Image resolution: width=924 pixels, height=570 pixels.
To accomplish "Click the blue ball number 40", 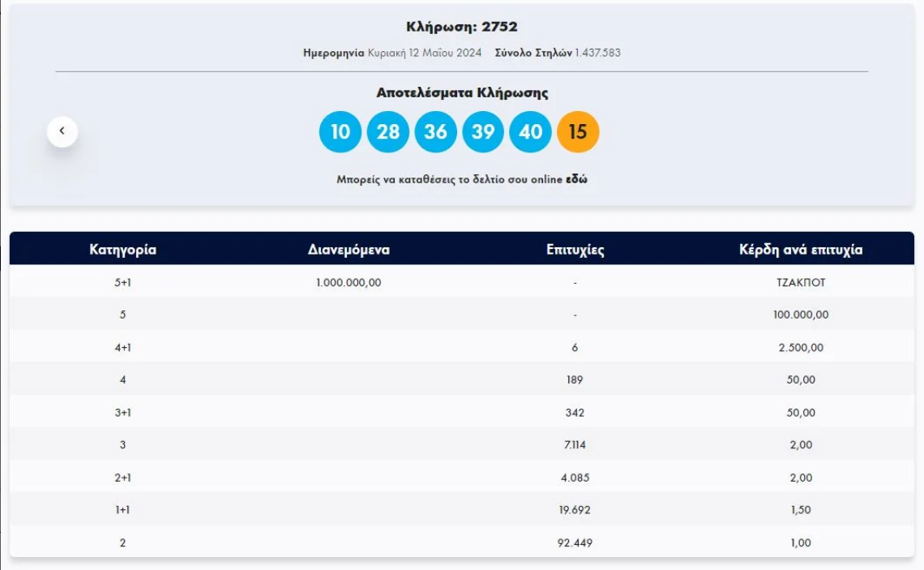I will 530,132.
